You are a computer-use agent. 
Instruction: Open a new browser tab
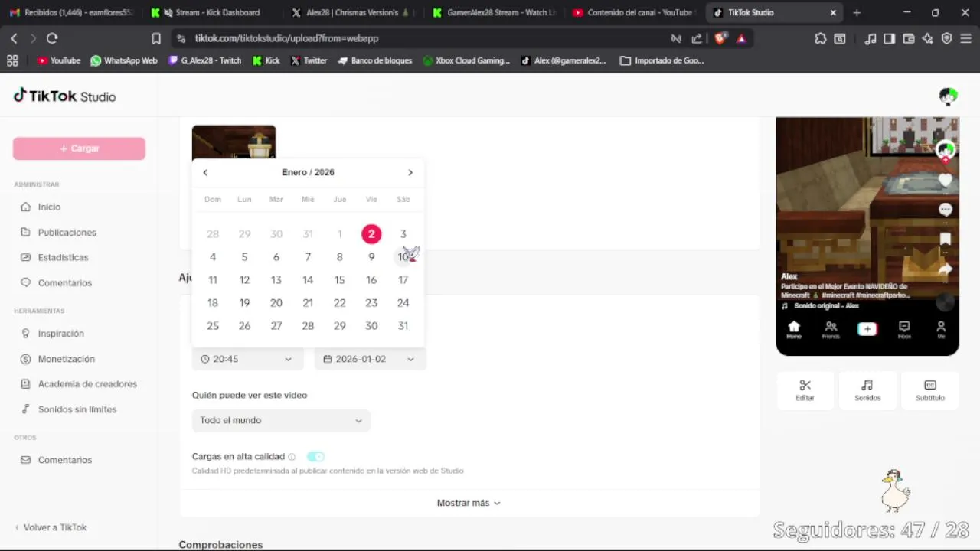(857, 12)
